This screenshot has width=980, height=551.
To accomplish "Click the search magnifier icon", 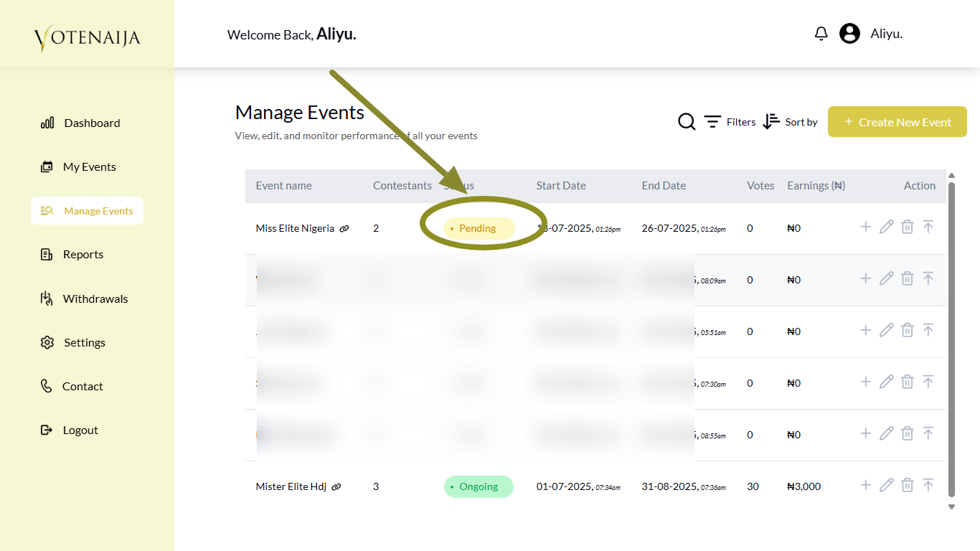I will click(687, 122).
